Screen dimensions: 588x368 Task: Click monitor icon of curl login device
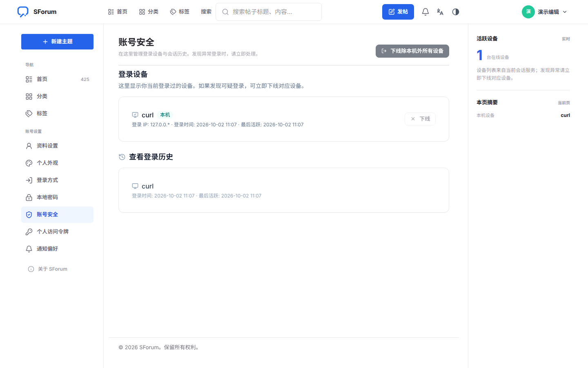(x=135, y=115)
